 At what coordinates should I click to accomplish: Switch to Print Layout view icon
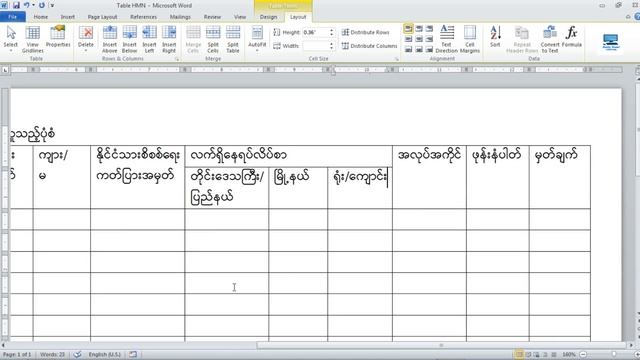pos(519,354)
